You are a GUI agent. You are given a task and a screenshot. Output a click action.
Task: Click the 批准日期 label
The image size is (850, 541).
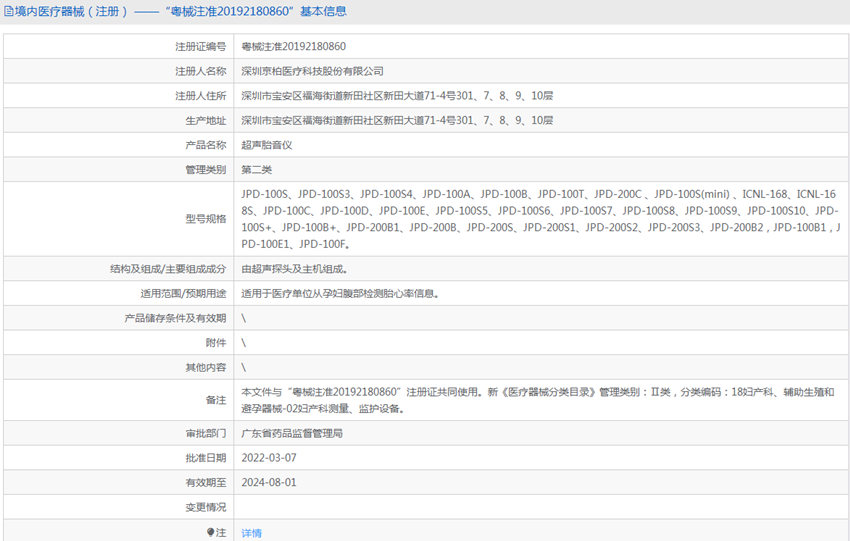205,458
